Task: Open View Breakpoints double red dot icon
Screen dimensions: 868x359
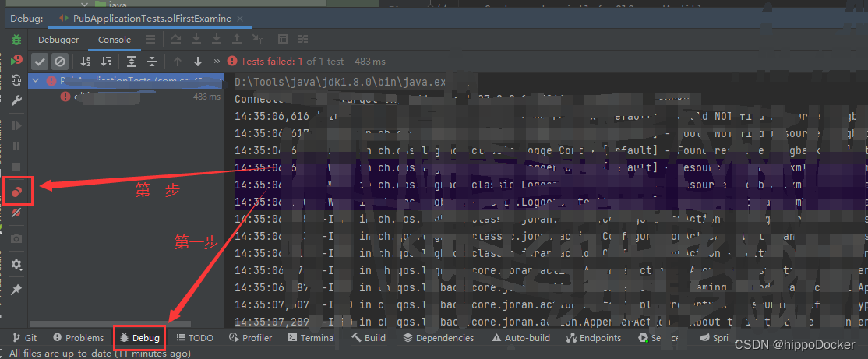Action: click(x=16, y=192)
